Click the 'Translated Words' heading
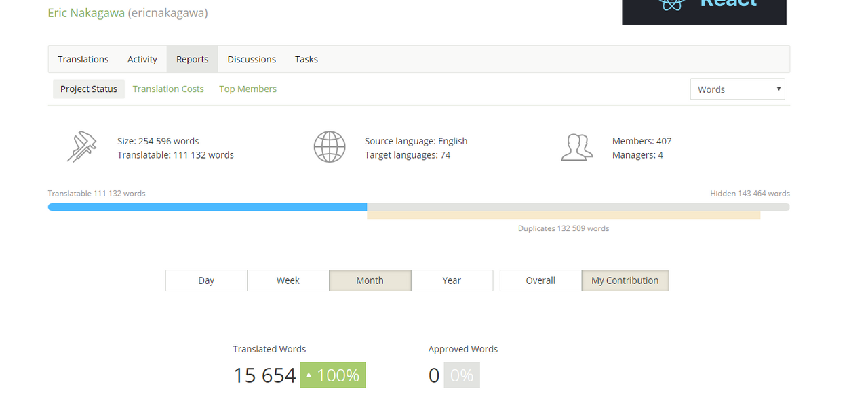Screen dimensions: 868x418 click(x=269, y=349)
